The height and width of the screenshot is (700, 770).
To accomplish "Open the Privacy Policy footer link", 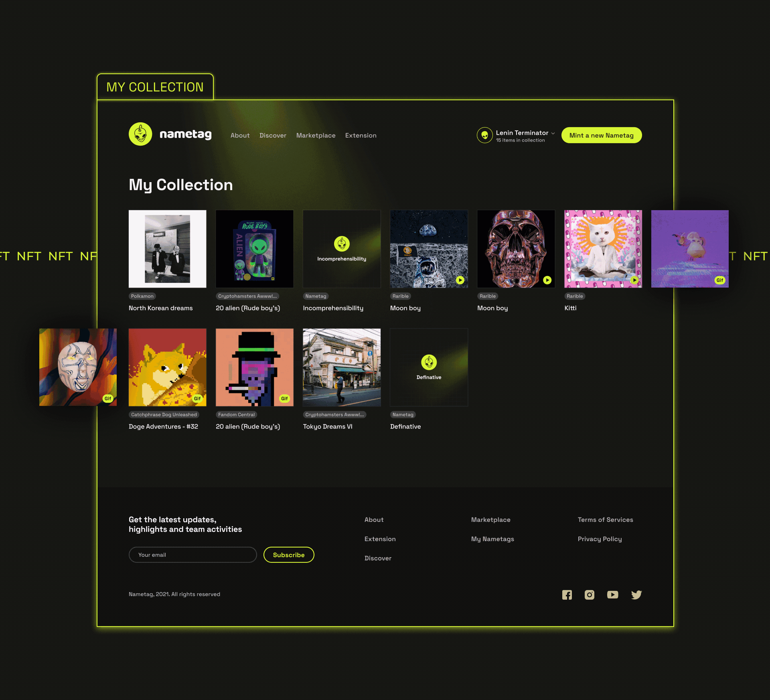I will 600,539.
